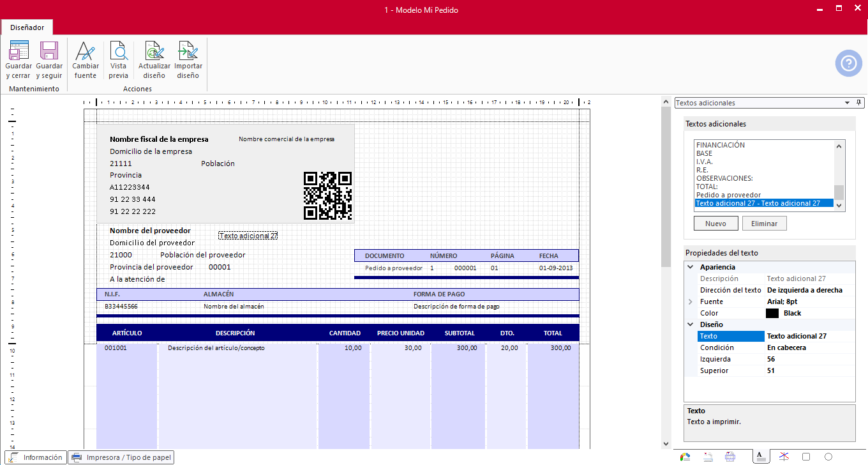Viewport: 868px width, 465px height.
Task: Select the color palette tab icon
Action: (685, 457)
